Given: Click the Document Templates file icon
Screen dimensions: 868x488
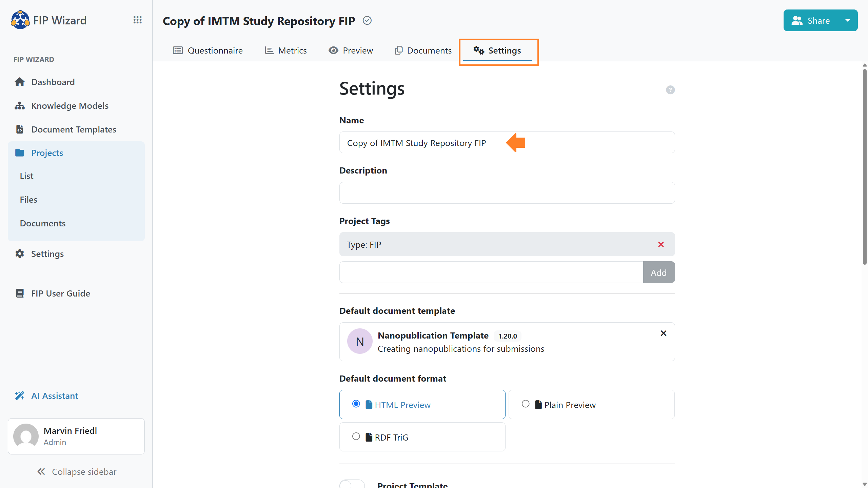Looking at the screenshot, I should coord(20,129).
